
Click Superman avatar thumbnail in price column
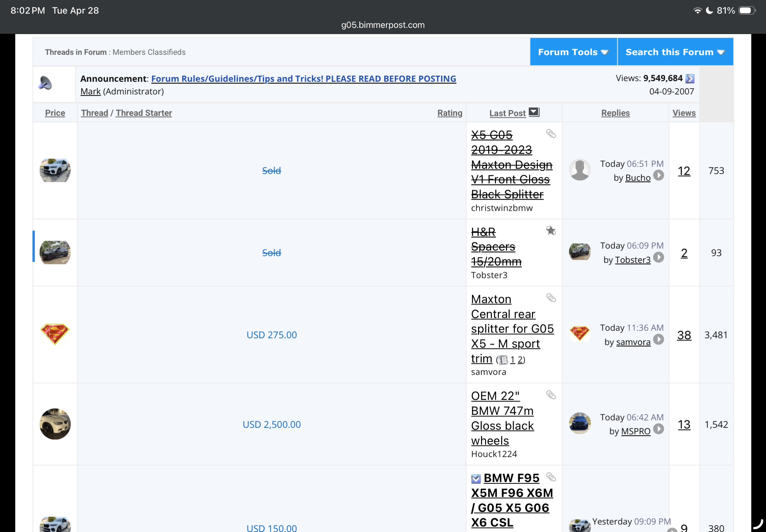55,334
